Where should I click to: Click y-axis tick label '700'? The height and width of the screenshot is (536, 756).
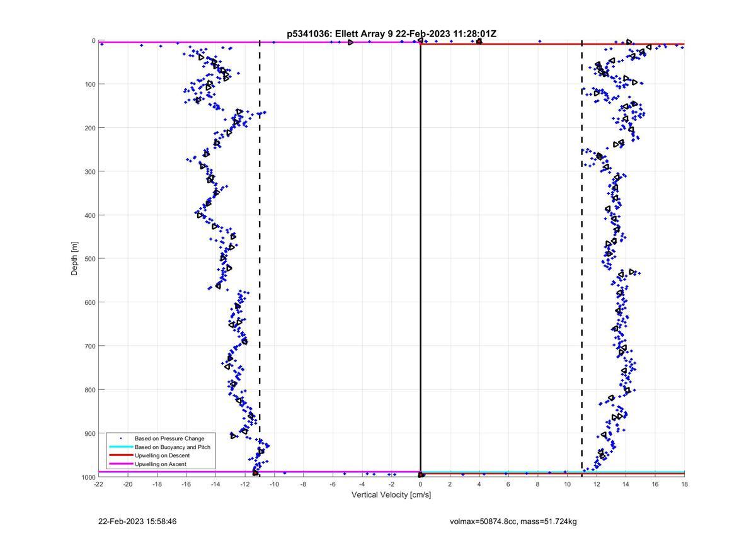click(89, 346)
